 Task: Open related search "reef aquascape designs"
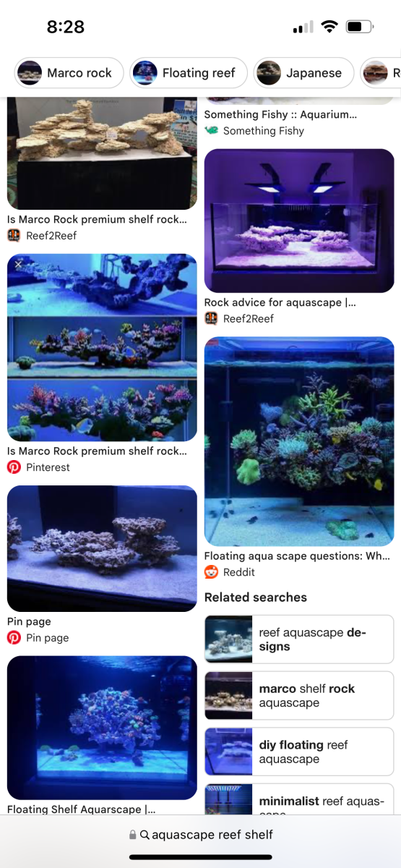click(299, 639)
